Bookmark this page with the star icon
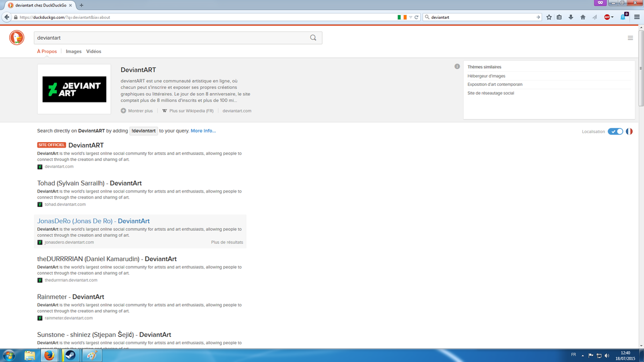The image size is (644, 362). pyautogui.click(x=549, y=17)
